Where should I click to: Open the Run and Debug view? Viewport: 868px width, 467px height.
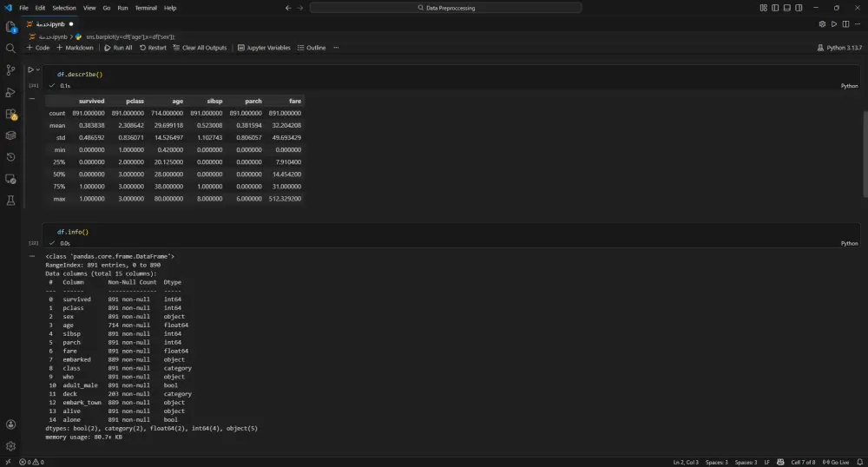pyautogui.click(x=10, y=92)
